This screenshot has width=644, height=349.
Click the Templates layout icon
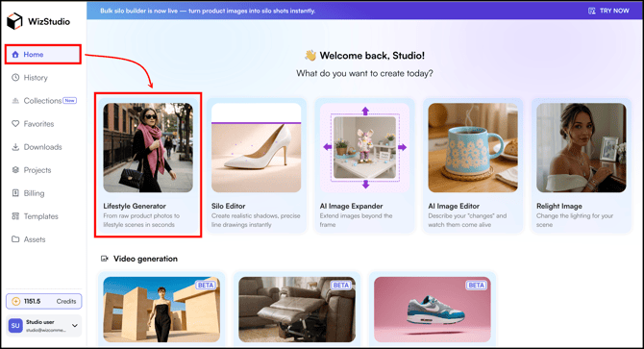tap(15, 216)
